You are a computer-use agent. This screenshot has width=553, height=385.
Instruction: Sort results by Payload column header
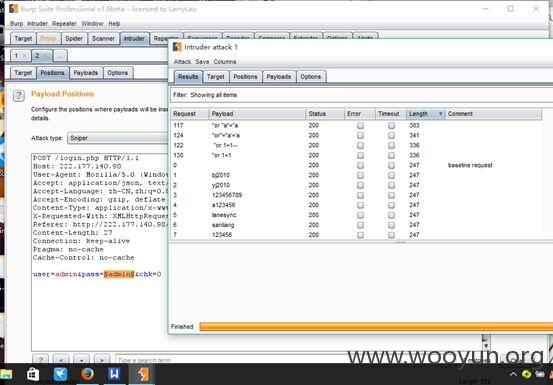(257, 114)
